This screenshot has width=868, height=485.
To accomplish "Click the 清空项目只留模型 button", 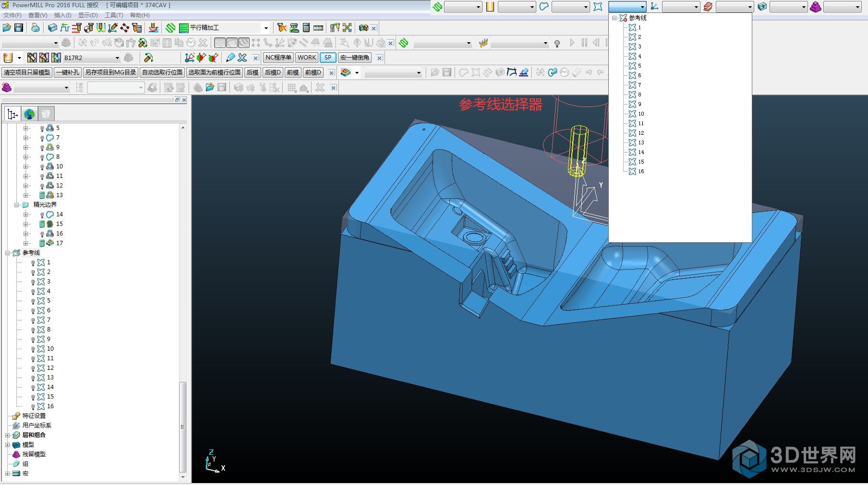I will tap(27, 72).
